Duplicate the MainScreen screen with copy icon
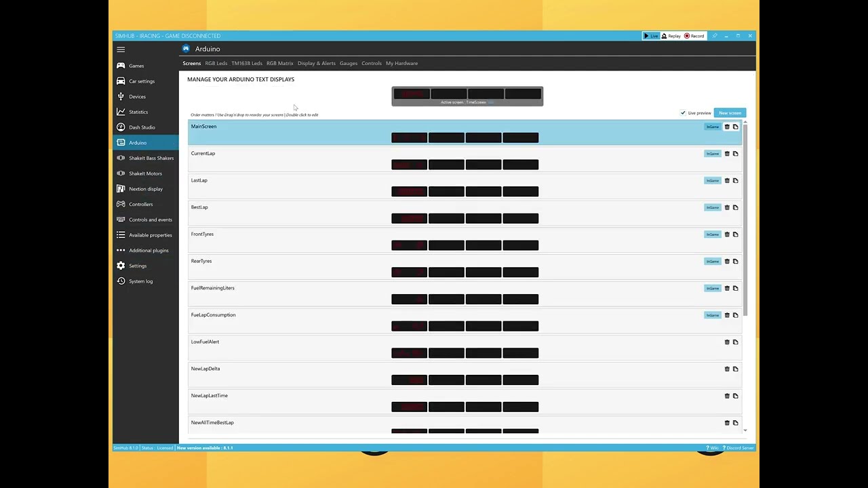The width and height of the screenshot is (868, 488). click(735, 127)
